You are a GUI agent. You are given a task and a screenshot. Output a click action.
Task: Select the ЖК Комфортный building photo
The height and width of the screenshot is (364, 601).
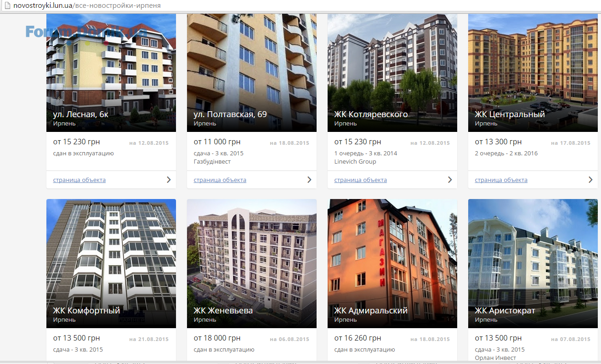pyautogui.click(x=111, y=263)
